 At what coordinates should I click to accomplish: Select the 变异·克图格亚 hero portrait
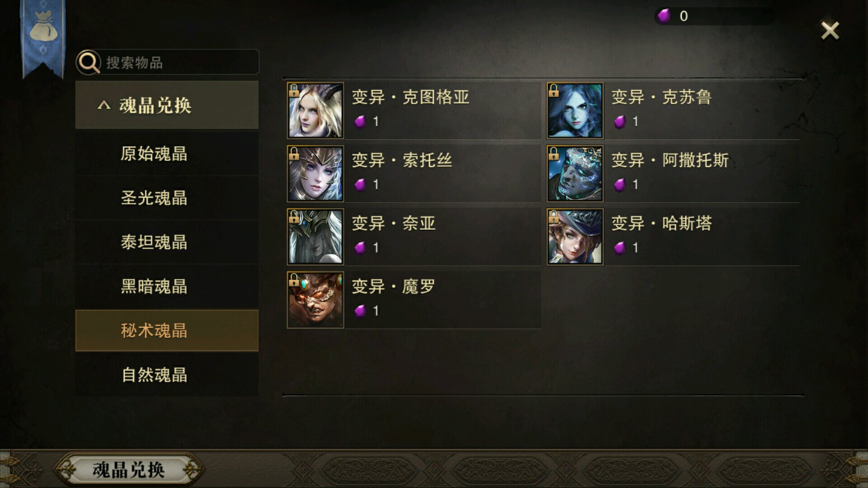[316, 110]
